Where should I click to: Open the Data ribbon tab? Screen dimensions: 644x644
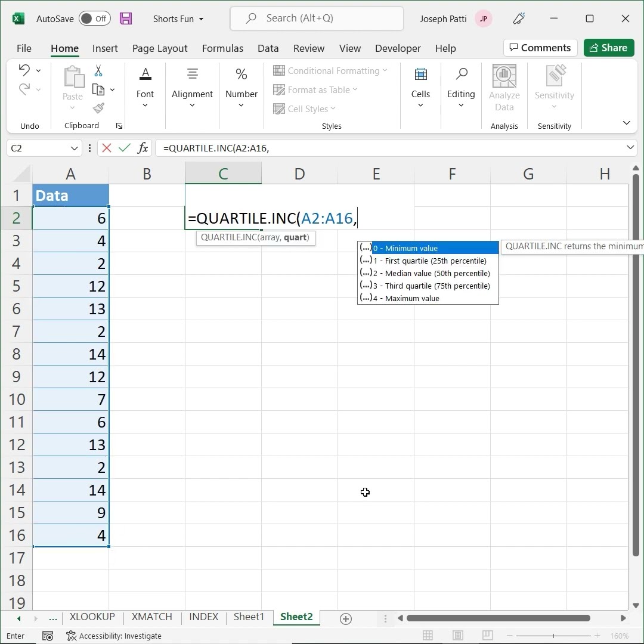(x=268, y=48)
